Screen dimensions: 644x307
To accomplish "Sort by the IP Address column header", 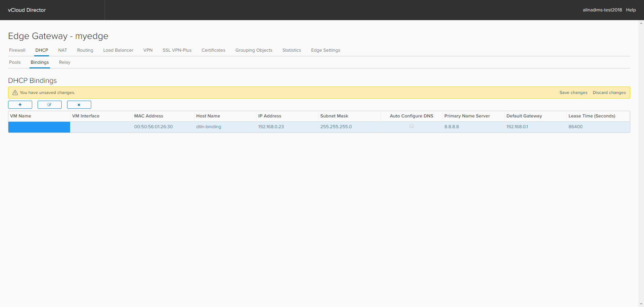I will pyautogui.click(x=270, y=116).
